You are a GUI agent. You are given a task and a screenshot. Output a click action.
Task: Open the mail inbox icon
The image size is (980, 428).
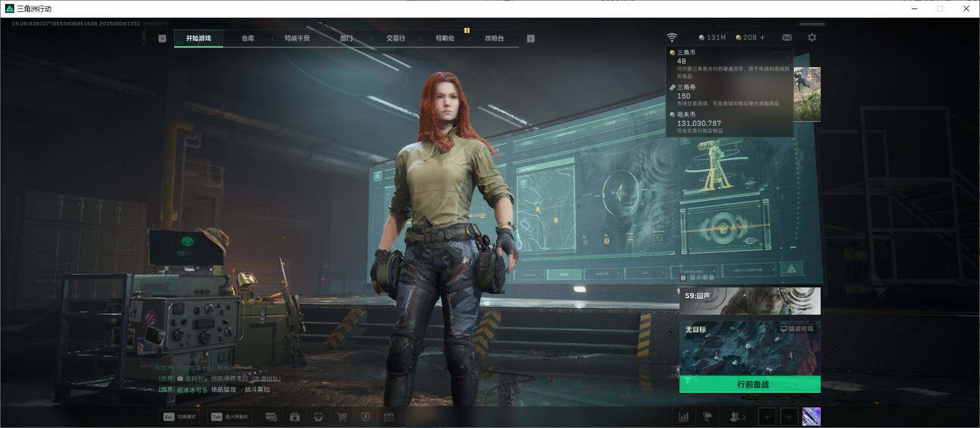787,38
